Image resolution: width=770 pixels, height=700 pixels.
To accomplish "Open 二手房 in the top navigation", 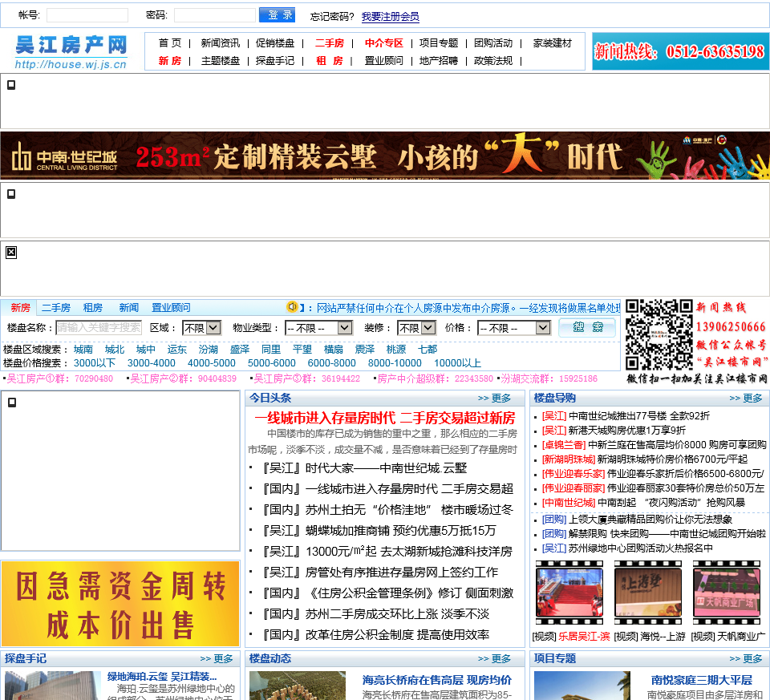I will point(330,43).
